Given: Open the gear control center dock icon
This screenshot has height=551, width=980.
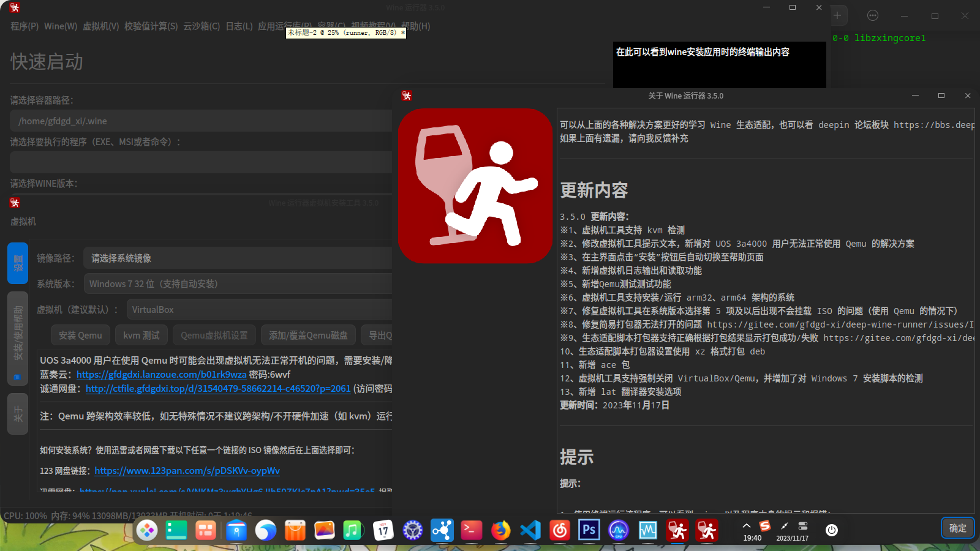Looking at the screenshot, I should coord(412,530).
